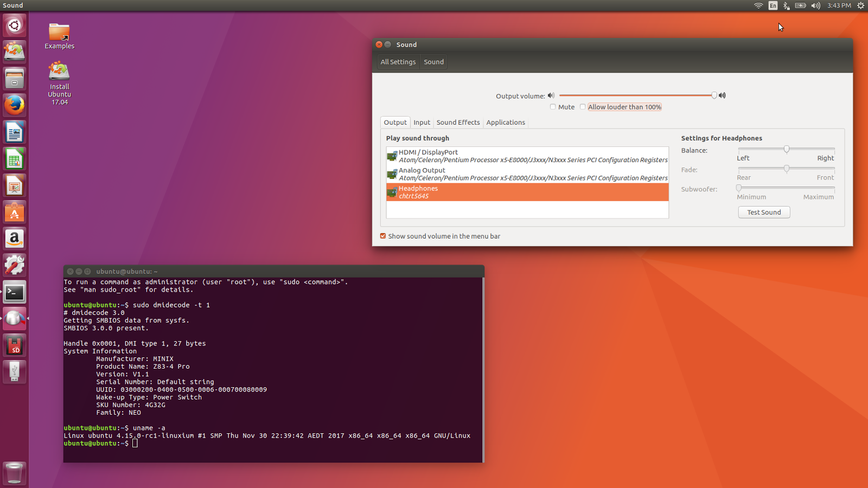Screen dimensions: 868x488
Task: Click the Test Sound button
Action: pos(764,212)
